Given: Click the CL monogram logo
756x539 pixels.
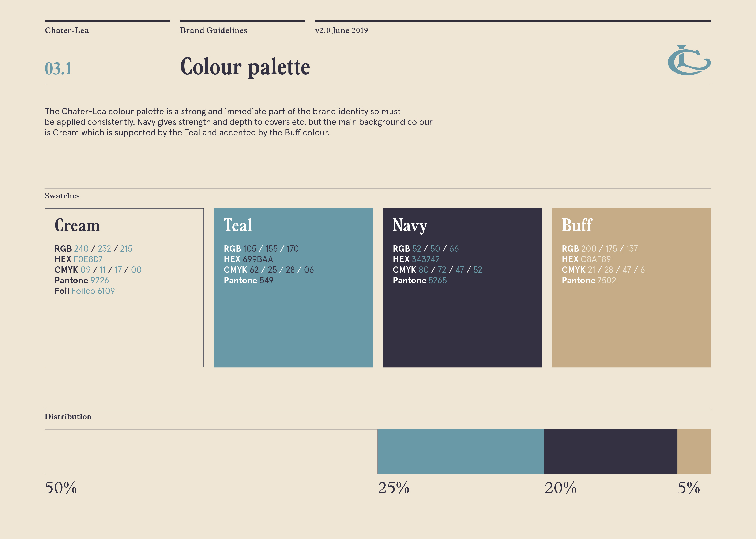Looking at the screenshot, I should click(x=689, y=60).
